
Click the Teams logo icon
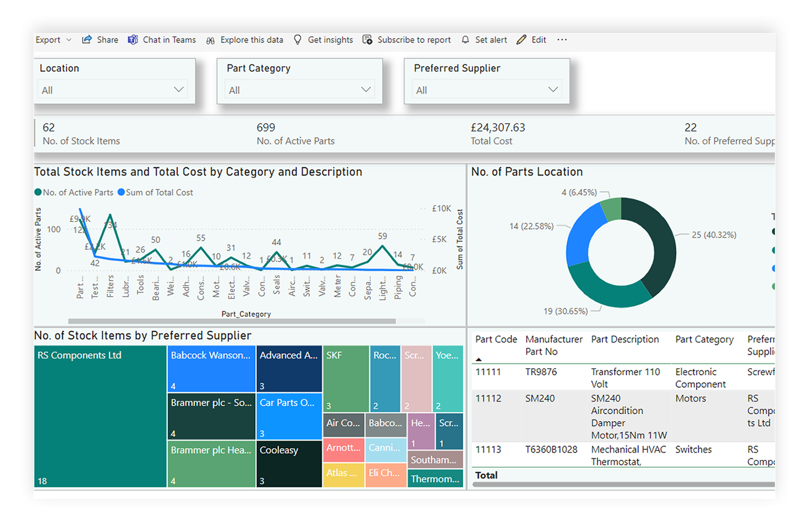click(133, 40)
